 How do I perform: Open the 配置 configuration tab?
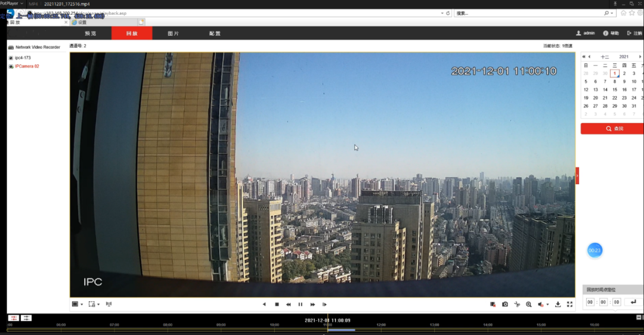(215, 33)
